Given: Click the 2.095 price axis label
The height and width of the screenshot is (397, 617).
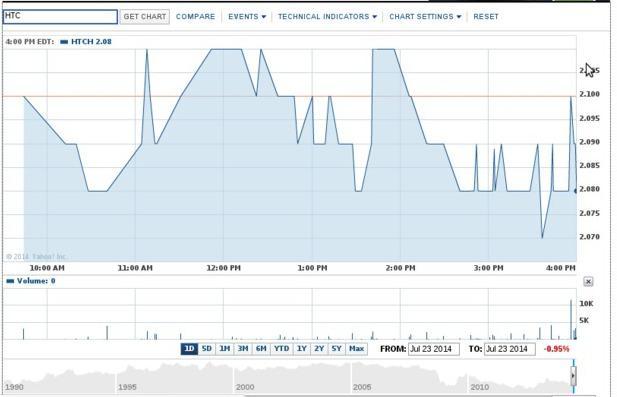Looking at the screenshot, I should [589, 118].
